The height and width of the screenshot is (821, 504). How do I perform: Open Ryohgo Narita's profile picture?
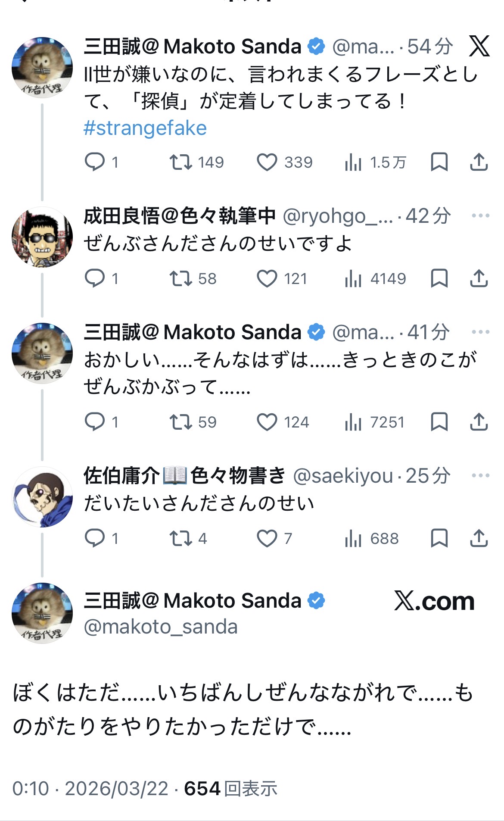click(42, 237)
